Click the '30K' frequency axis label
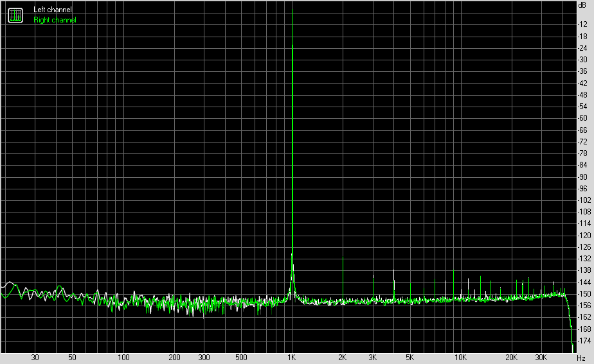The height and width of the screenshot is (364, 594). point(541,358)
